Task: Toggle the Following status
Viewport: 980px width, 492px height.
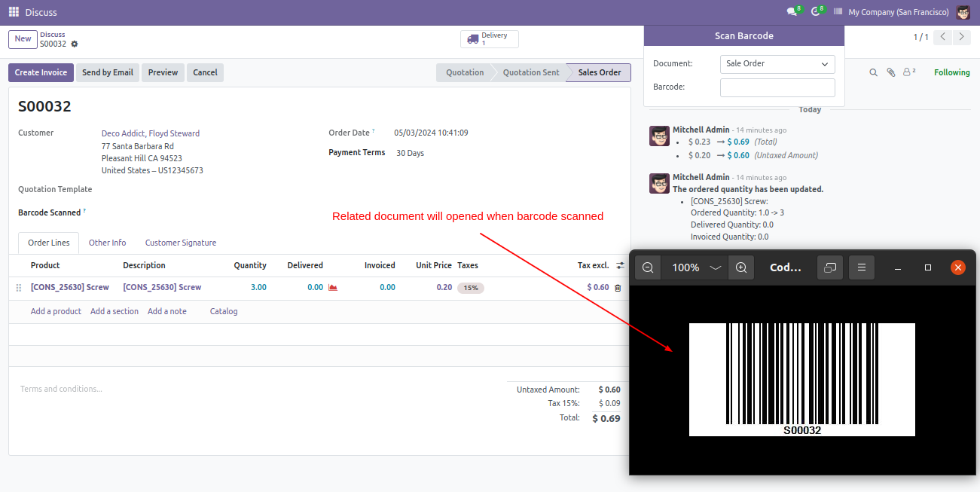Action: pos(952,73)
